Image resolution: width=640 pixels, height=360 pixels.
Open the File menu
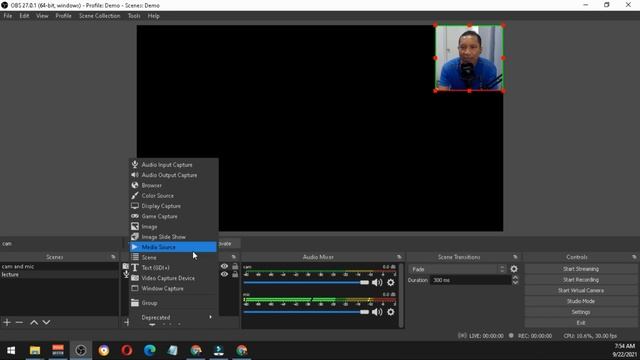[8, 16]
